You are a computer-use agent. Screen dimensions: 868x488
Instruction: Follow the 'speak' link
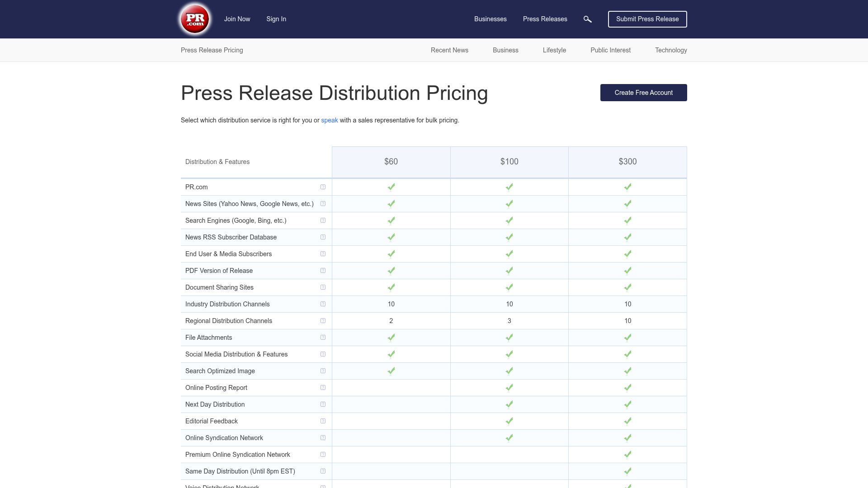click(x=329, y=120)
